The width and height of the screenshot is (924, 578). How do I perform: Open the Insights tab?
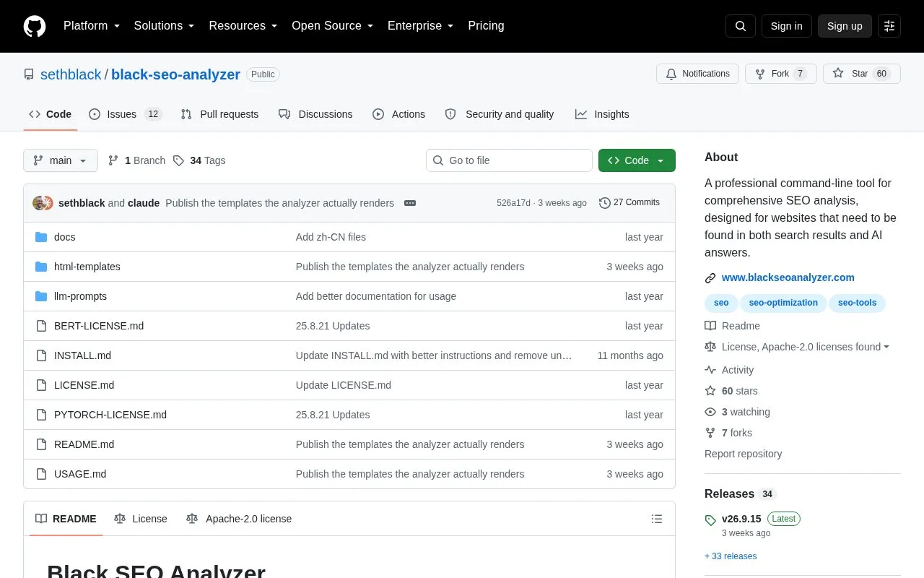(602, 114)
